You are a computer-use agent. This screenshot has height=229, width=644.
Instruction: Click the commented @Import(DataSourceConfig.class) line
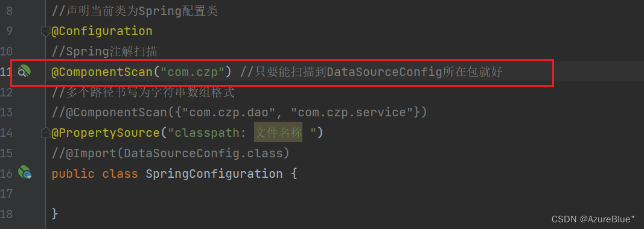tap(170, 153)
